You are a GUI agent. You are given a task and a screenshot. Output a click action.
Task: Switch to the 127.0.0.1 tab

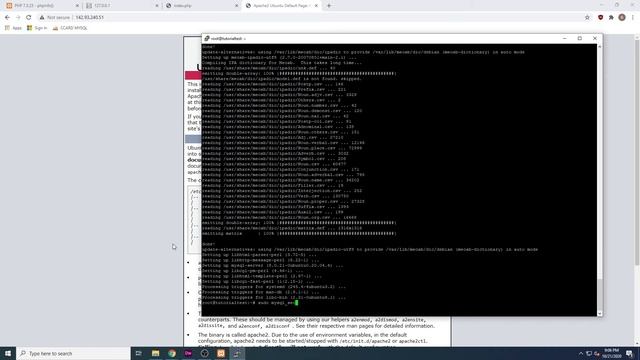(122, 6)
